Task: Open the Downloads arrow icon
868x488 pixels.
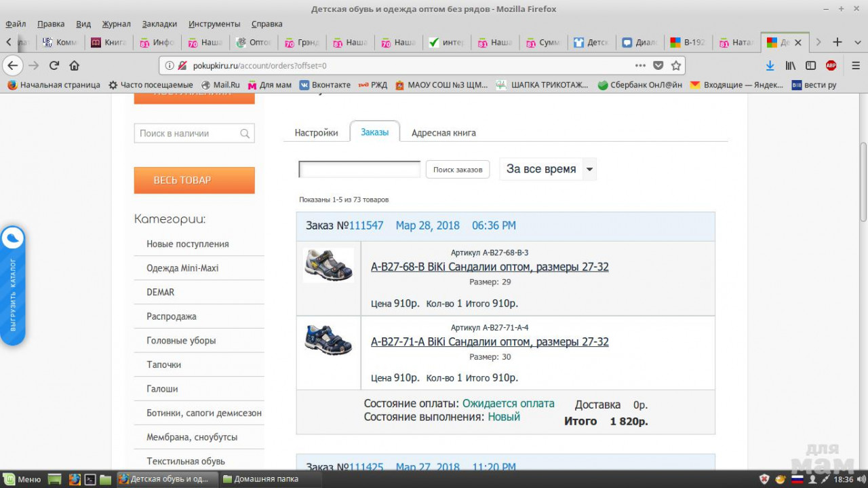Action: tap(770, 66)
